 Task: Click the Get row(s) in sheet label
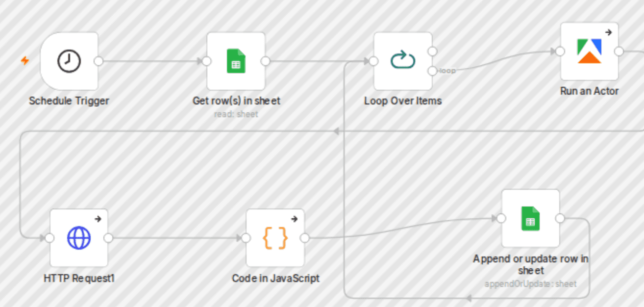(x=236, y=101)
